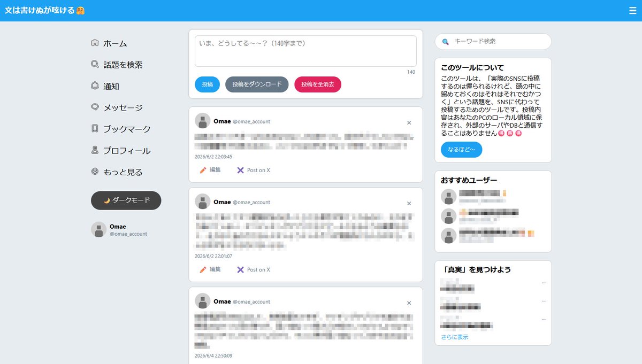Click the home icon beside ホーム
The height and width of the screenshot is (364, 642).
[x=95, y=43]
